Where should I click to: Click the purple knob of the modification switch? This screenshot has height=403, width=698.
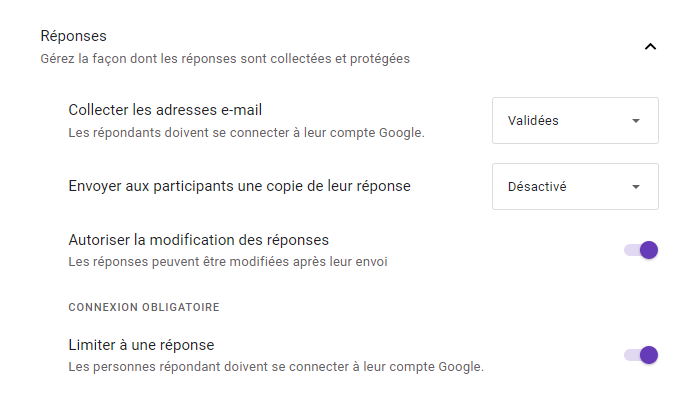pos(648,250)
